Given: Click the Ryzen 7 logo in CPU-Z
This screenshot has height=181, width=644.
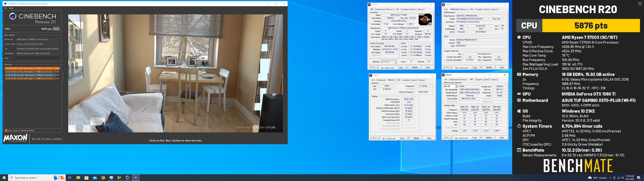Looking at the screenshot, I should (x=425, y=19).
